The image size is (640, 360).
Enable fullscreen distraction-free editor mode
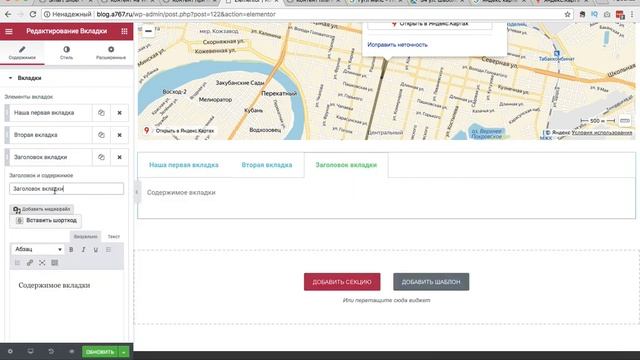(x=42, y=263)
